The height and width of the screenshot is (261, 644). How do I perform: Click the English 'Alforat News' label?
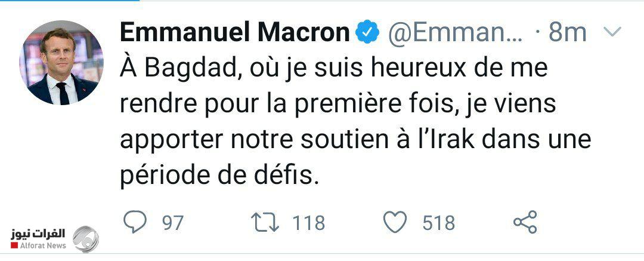click(x=43, y=246)
